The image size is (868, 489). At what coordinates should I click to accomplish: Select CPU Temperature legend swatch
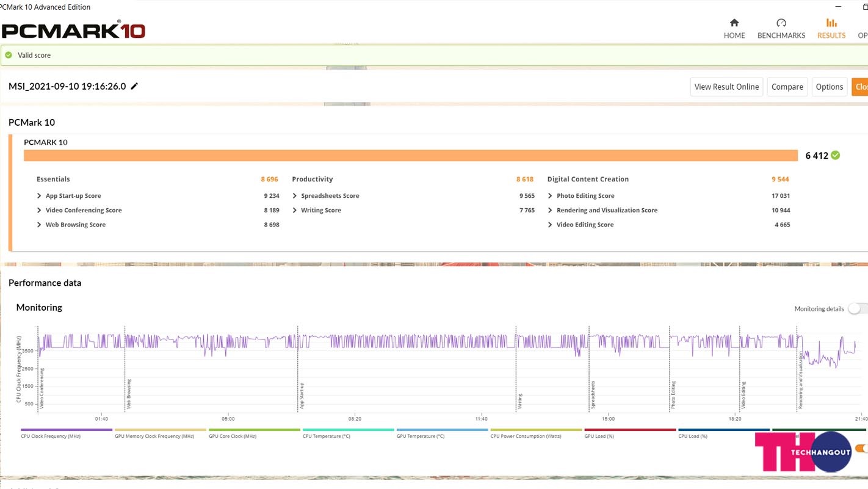349,430
